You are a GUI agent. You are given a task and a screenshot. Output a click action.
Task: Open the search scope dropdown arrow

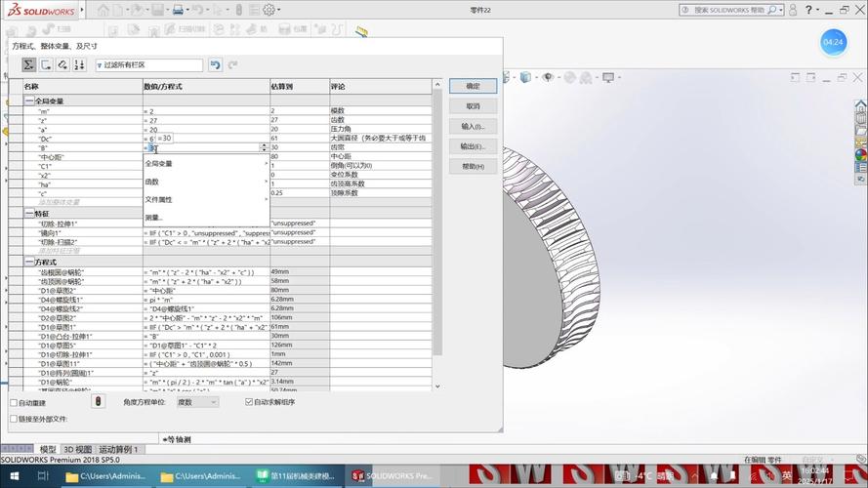point(780,10)
